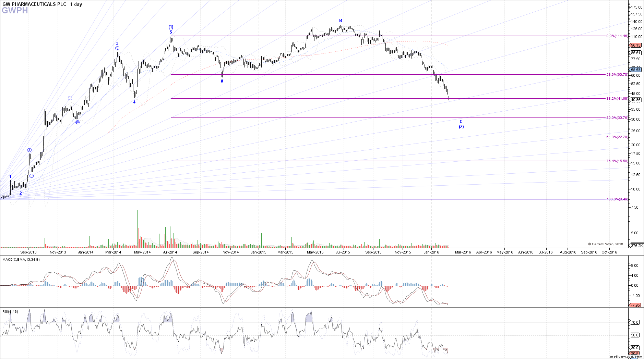Click the Sep-2013 date on the time axis
Screen dimensions: 644x359
click(28, 252)
